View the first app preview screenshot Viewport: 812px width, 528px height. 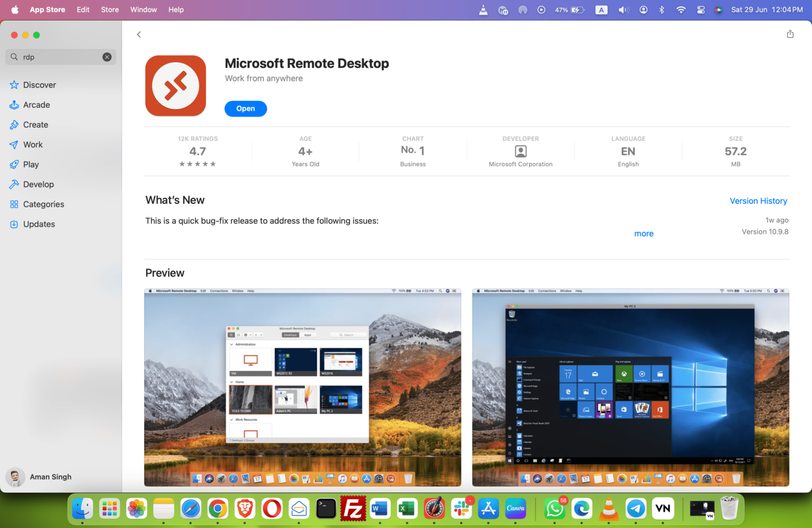tap(302, 387)
